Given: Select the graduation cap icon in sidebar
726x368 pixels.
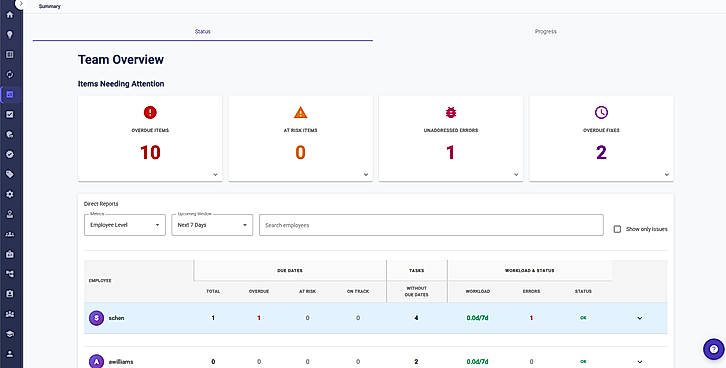Looking at the screenshot, I should 10,334.
